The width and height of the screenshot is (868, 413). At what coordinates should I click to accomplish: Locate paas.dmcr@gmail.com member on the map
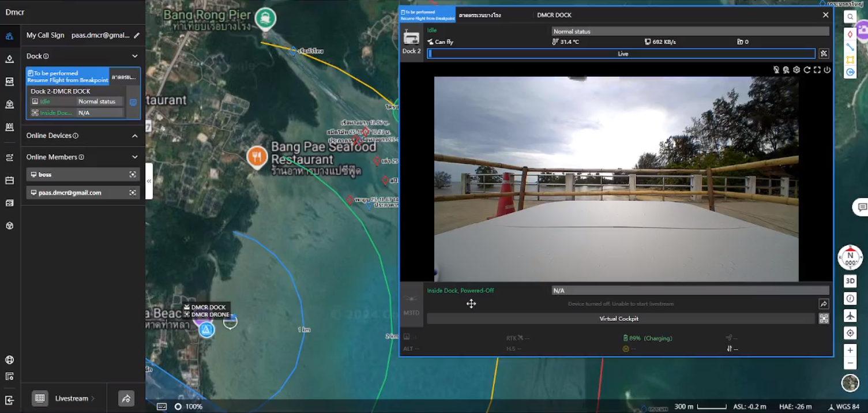point(133,193)
